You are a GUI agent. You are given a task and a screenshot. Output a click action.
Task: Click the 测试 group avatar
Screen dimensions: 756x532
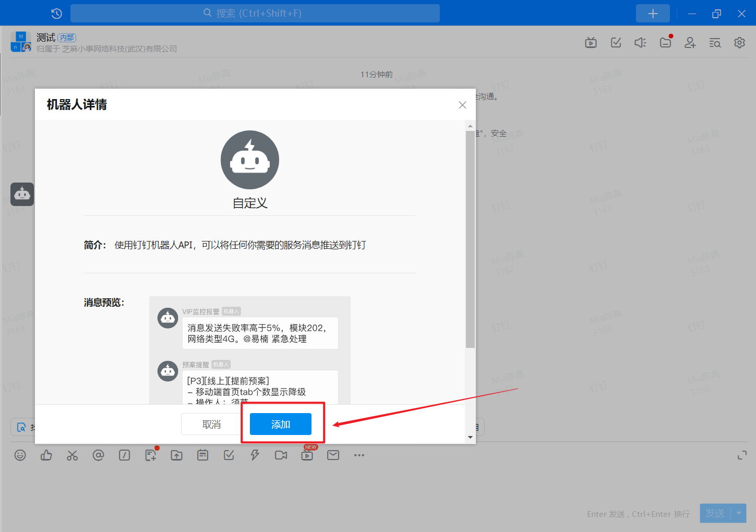[x=21, y=42]
